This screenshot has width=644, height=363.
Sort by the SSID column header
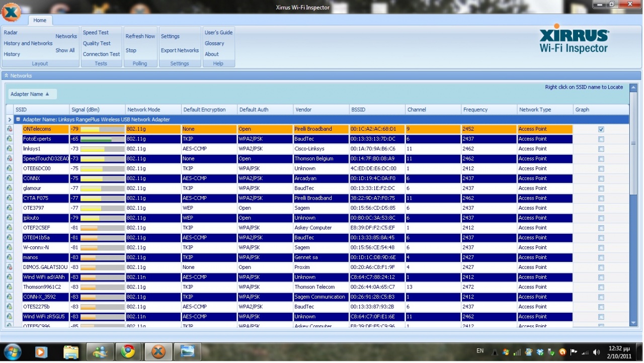41,110
